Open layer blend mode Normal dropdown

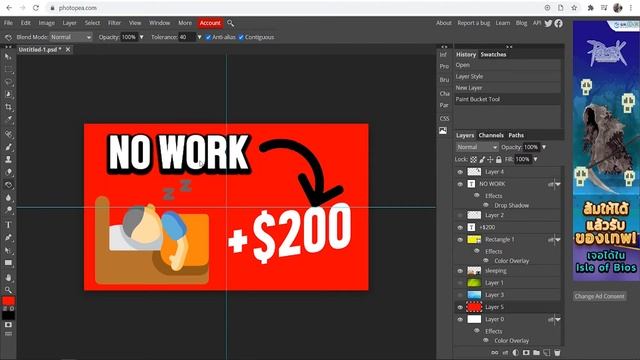coord(477,147)
